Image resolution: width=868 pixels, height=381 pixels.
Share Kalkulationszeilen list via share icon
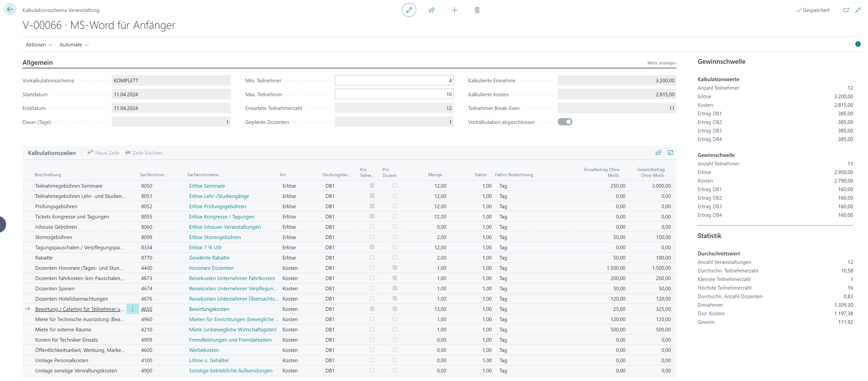click(658, 152)
